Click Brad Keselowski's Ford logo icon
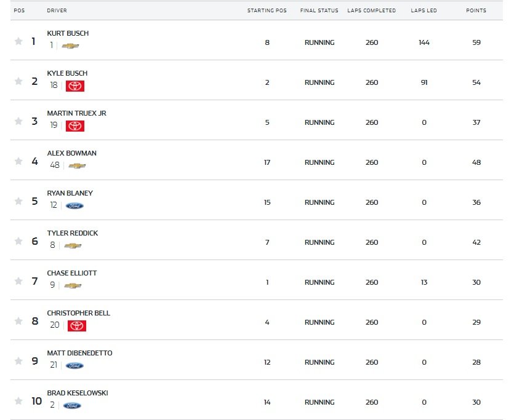 (x=72, y=405)
